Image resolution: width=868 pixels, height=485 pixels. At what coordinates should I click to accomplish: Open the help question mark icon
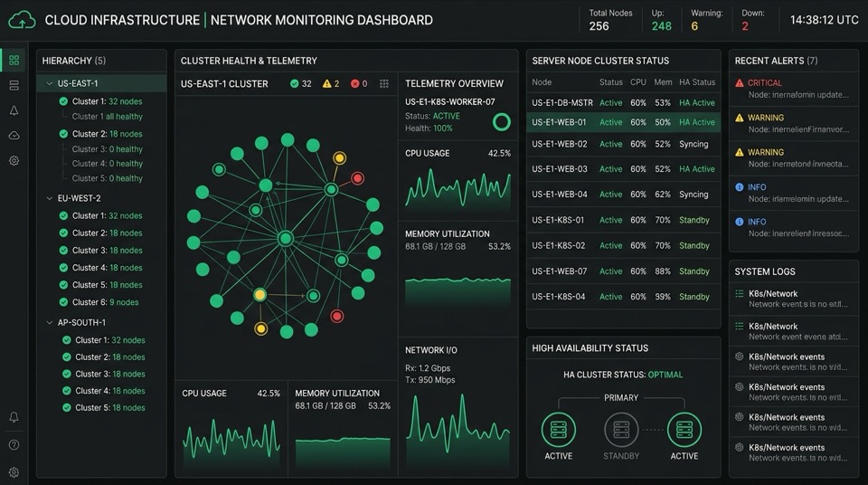[x=14, y=444]
